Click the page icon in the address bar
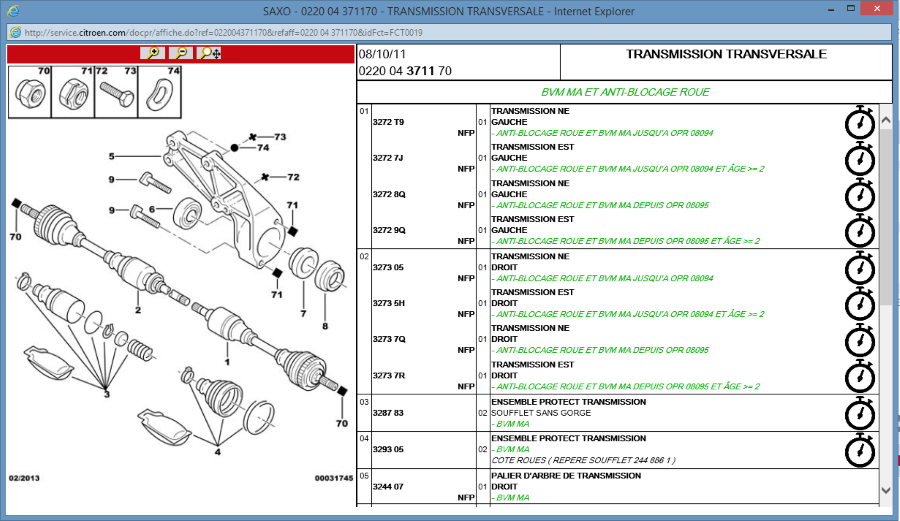The image size is (900, 521). 15,33
